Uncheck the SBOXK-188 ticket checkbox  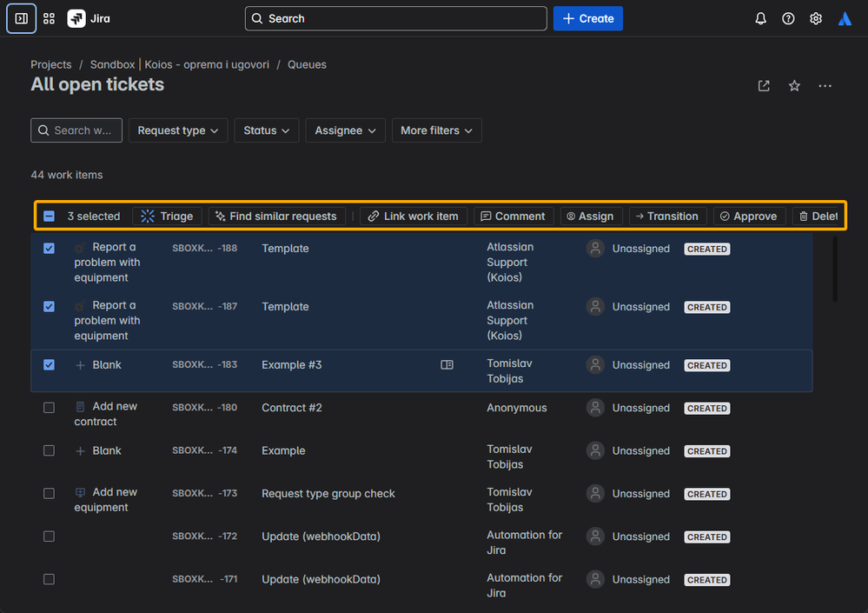click(x=49, y=248)
